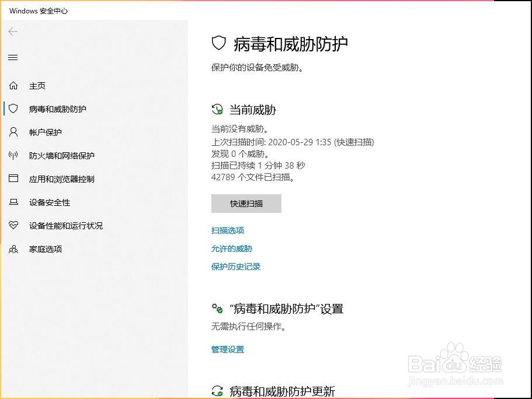Click the account protection person icon

(13, 132)
